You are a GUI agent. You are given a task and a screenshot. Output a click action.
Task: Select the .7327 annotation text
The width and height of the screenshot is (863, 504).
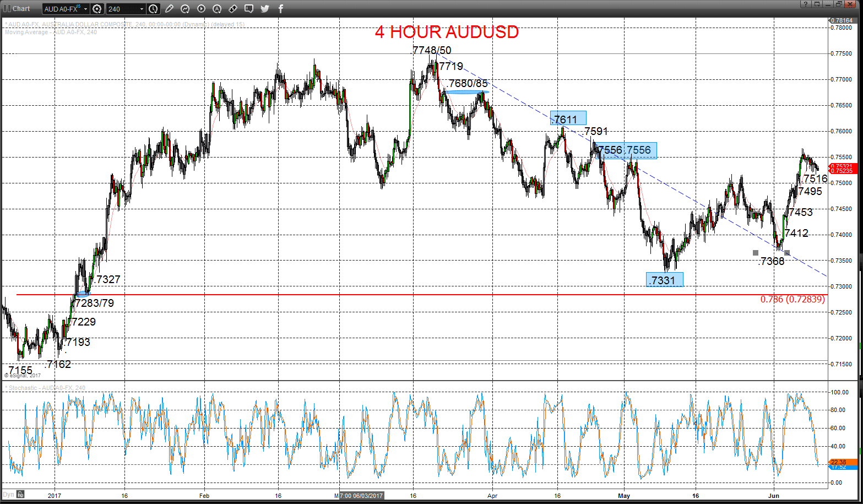[107, 279]
